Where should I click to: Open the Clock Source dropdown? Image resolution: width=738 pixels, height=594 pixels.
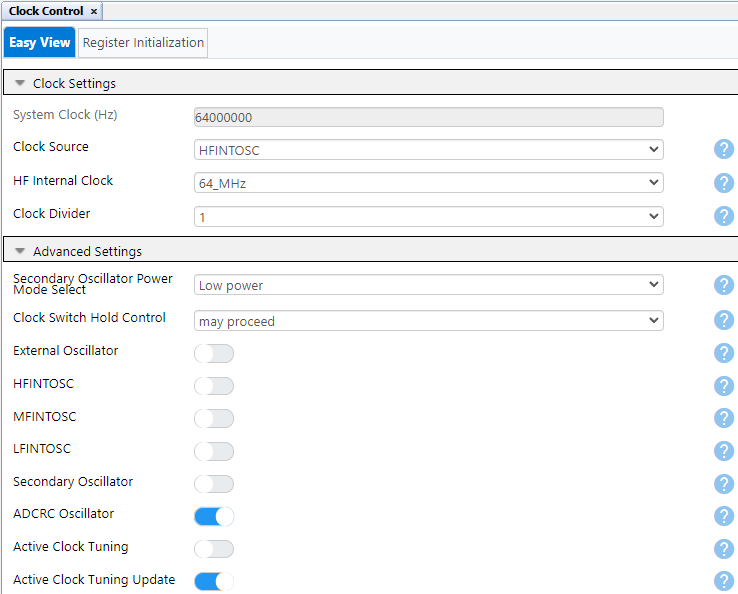click(428, 150)
